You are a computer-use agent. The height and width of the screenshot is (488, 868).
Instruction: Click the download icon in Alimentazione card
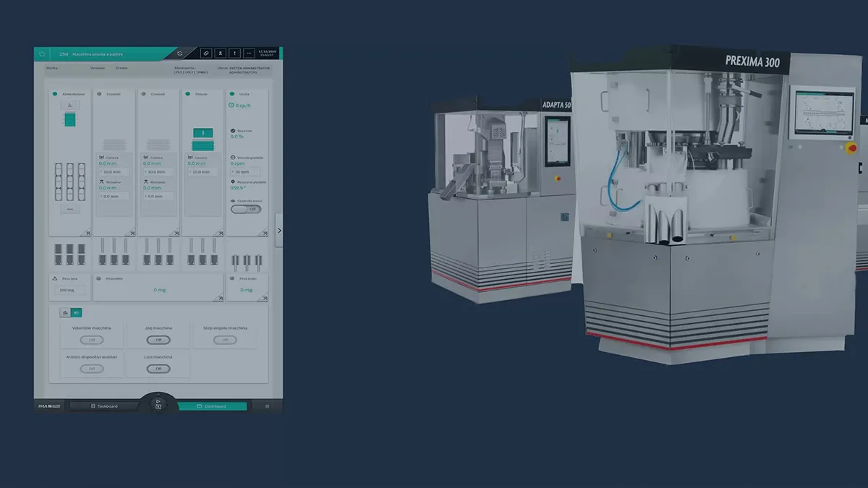click(70, 105)
